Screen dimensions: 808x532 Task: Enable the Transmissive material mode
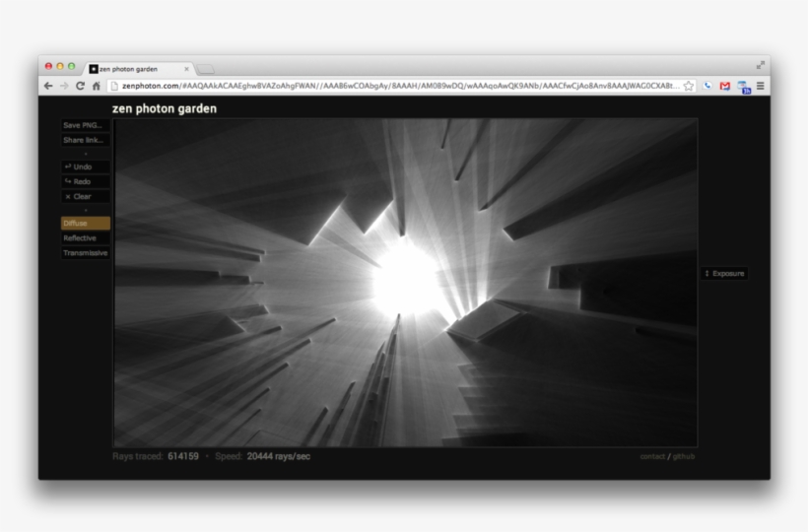tap(86, 253)
